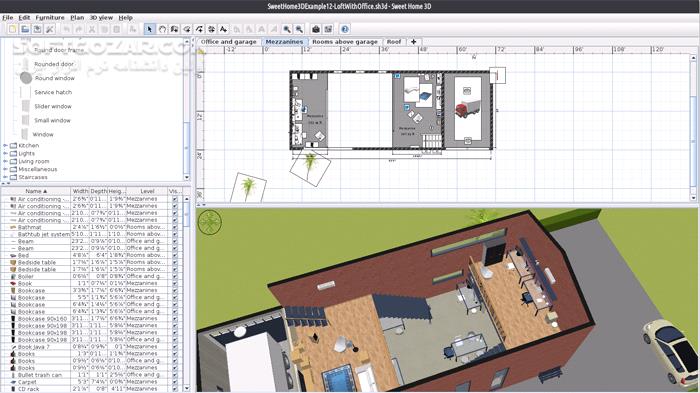
Task: Select the Carpet row in furniture list
Action: point(92,382)
